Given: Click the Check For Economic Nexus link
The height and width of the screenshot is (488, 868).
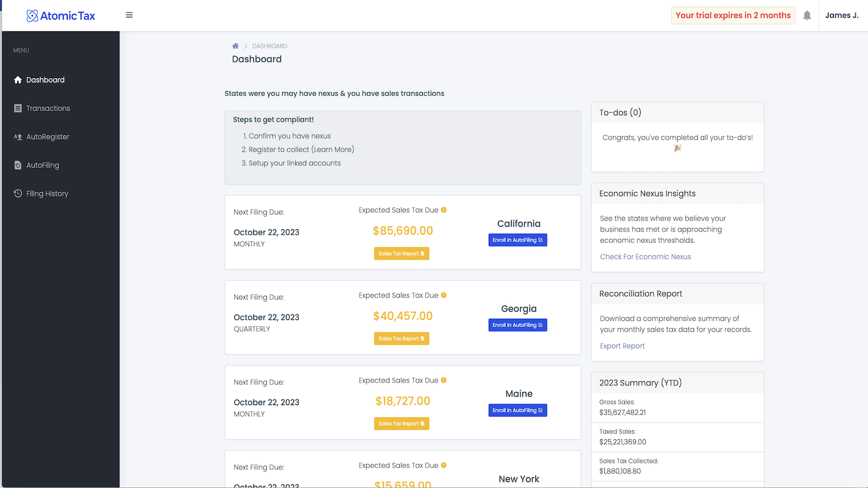Looking at the screenshot, I should [x=645, y=257].
